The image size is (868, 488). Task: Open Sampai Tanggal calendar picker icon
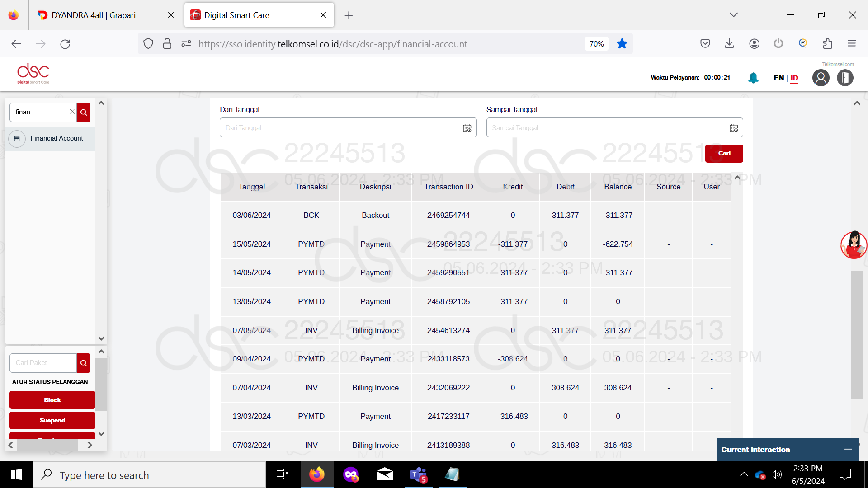(x=734, y=128)
